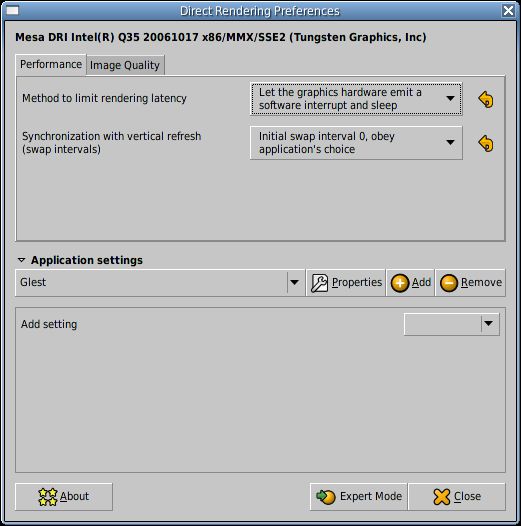This screenshot has width=521, height=526.
Task: Reset vertical refresh synchronization to default
Action: tap(486, 143)
